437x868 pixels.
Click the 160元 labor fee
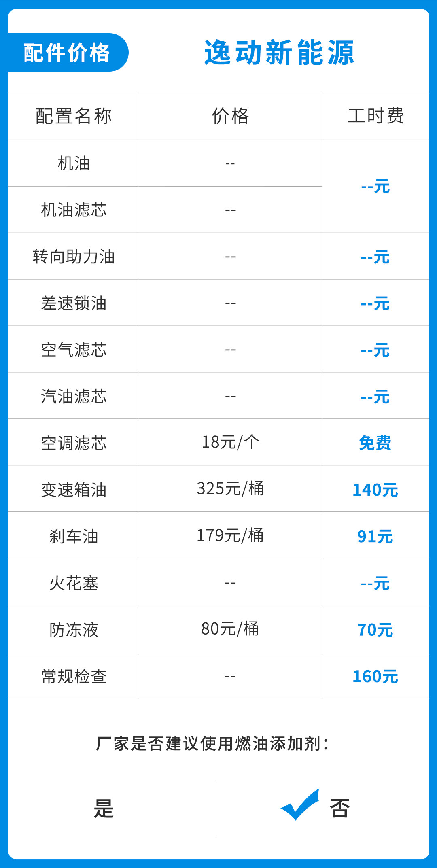[x=375, y=676]
